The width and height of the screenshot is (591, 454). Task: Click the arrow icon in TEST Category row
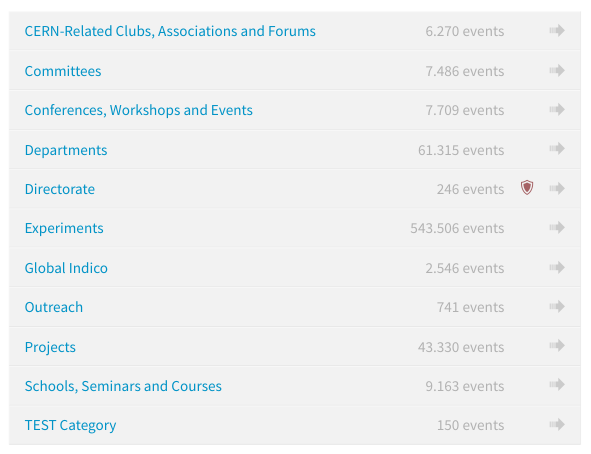point(557,425)
